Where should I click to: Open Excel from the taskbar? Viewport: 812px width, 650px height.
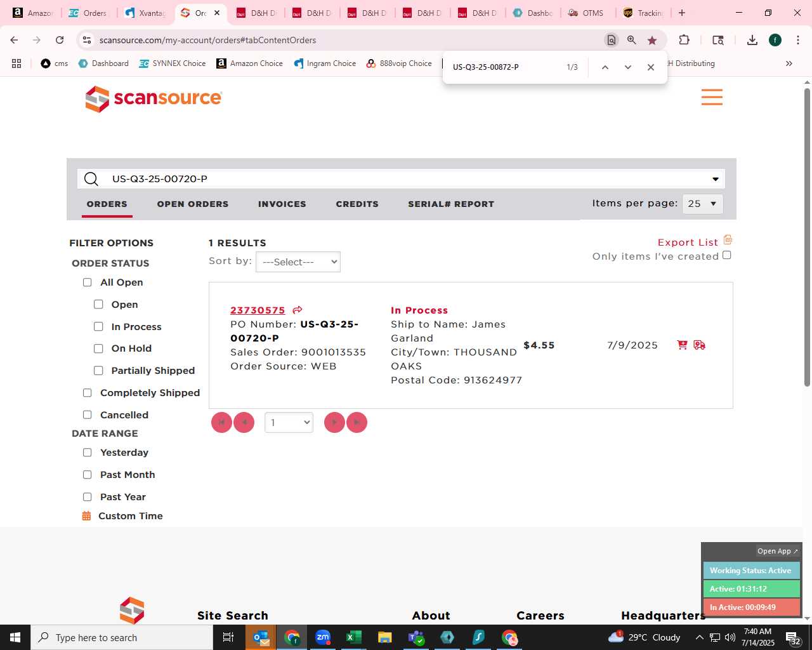pyautogui.click(x=354, y=637)
